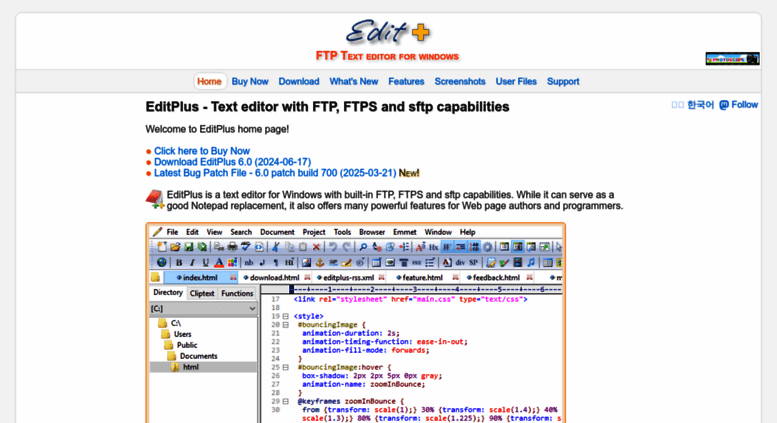Open the Emmet menu
The height and width of the screenshot is (423, 777).
point(405,232)
